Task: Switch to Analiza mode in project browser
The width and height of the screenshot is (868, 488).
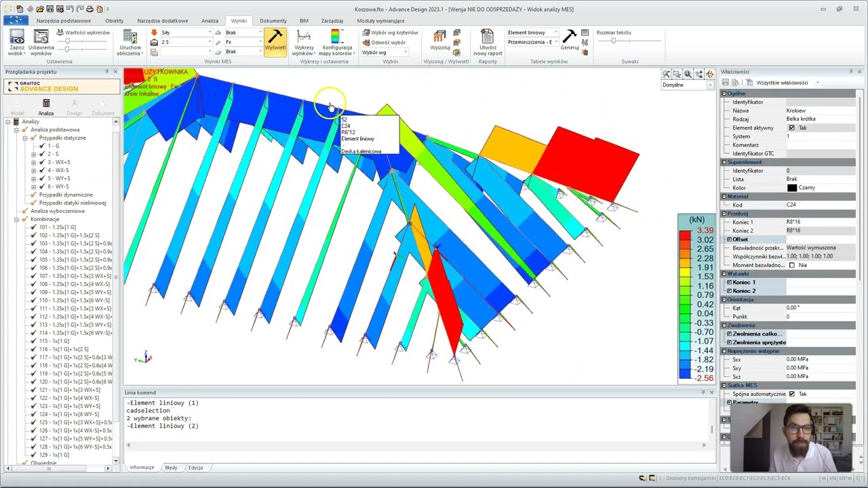Action: (x=46, y=107)
